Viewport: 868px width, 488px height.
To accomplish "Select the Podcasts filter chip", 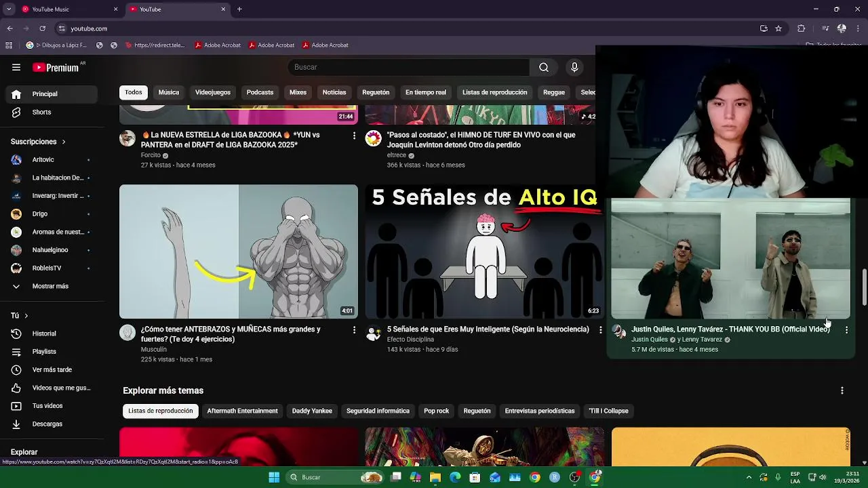I will 260,92.
